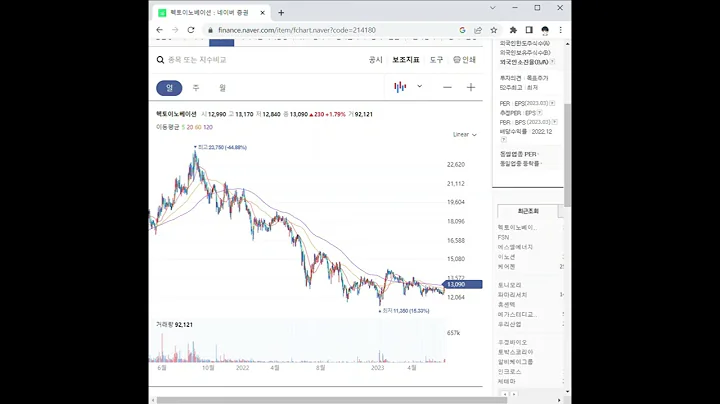This screenshot has width=720, height=404.
Task: Click the vertical page scrollbar thumb
Action: pyautogui.click(x=568, y=155)
